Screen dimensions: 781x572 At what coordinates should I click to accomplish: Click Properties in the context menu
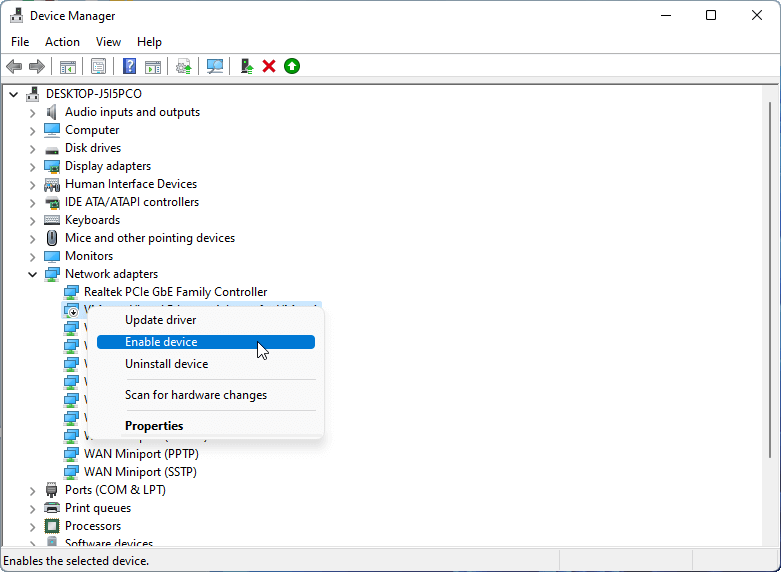[x=154, y=426]
